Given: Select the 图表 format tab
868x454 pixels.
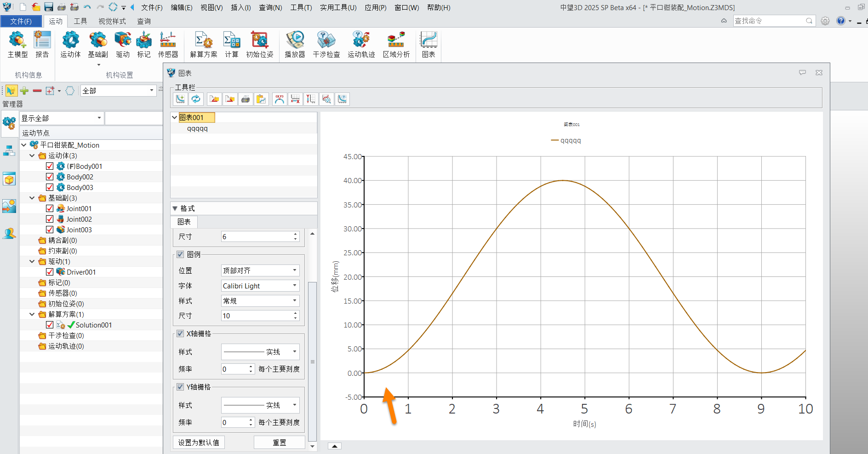Looking at the screenshot, I should [x=184, y=222].
